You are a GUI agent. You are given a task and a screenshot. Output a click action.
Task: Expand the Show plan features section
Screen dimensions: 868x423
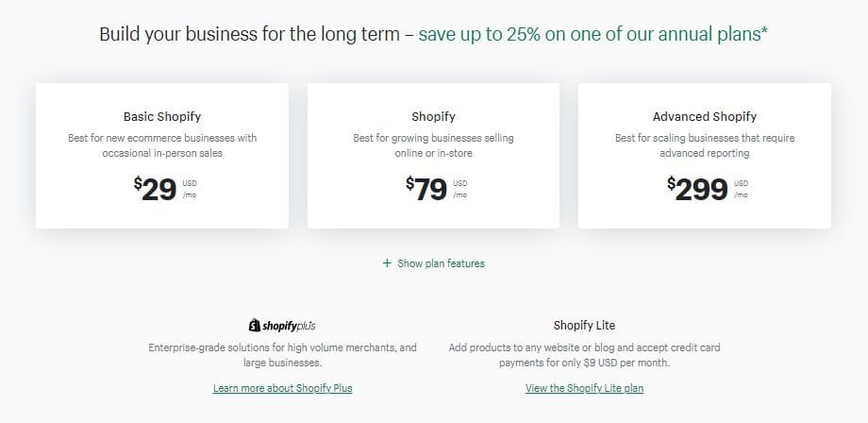pyautogui.click(x=433, y=263)
